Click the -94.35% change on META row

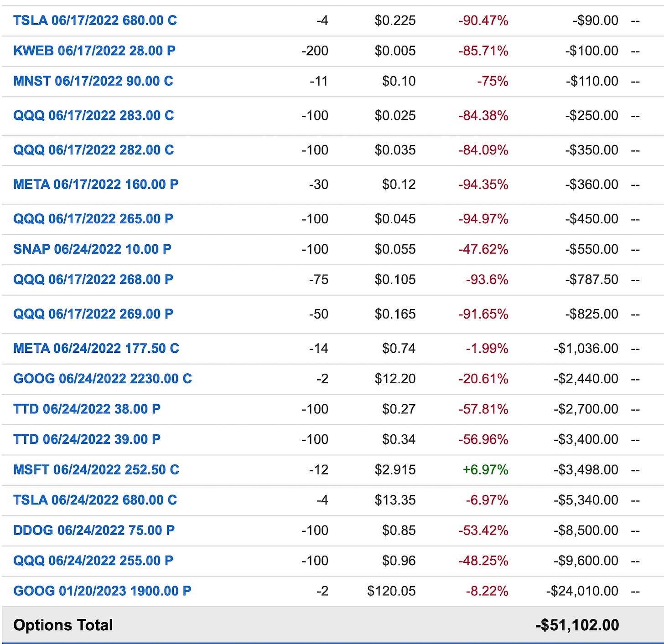[x=483, y=185]
